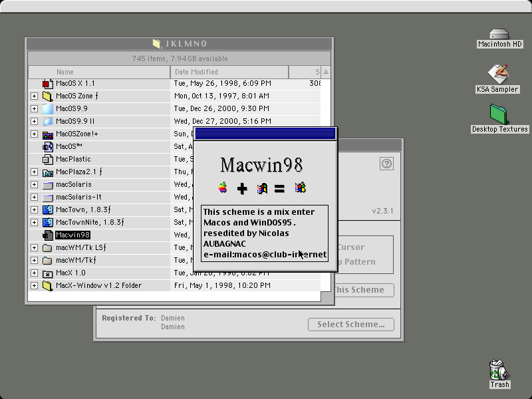Expand the MacX-Window v1.2 Folder
This screenshot has width=532, height=399.
[x=34, y=286]
